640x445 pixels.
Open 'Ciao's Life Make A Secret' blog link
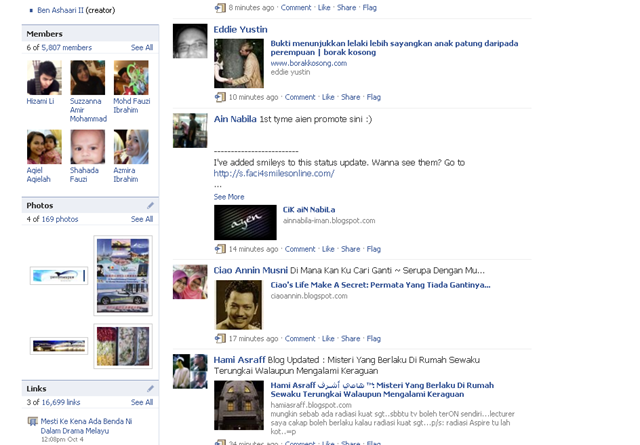[380, 285]
